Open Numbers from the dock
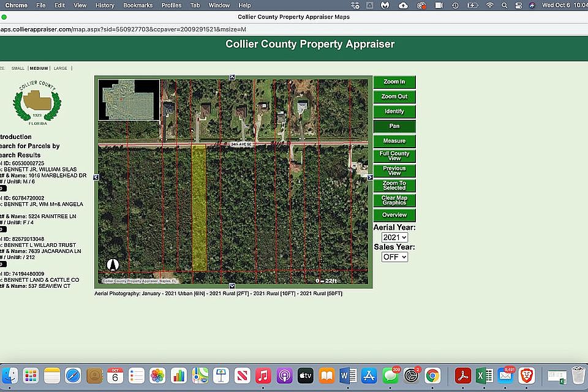This screenshot has width=588, height=392. (x=178, y=375)
